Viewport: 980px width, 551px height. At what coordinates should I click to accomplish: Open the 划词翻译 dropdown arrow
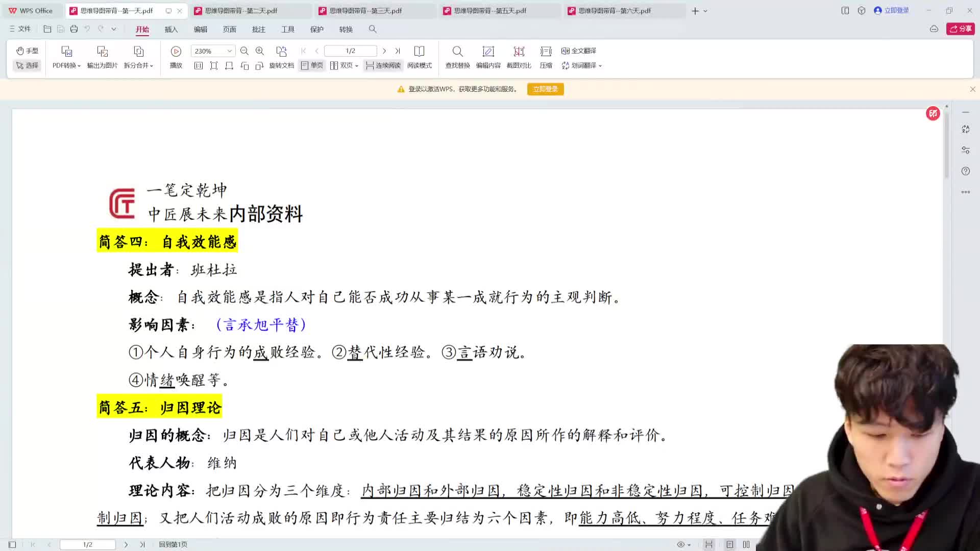click(600, 65)
